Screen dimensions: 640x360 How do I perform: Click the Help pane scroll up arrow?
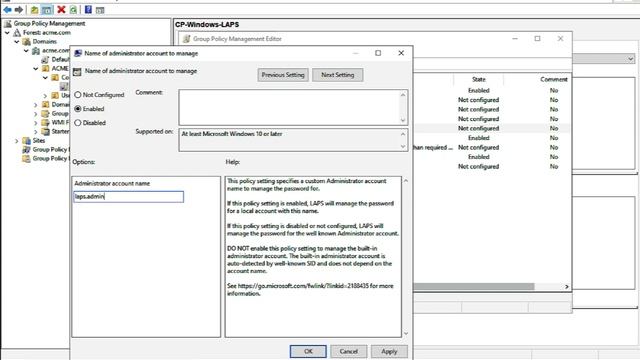click(406, 181)
